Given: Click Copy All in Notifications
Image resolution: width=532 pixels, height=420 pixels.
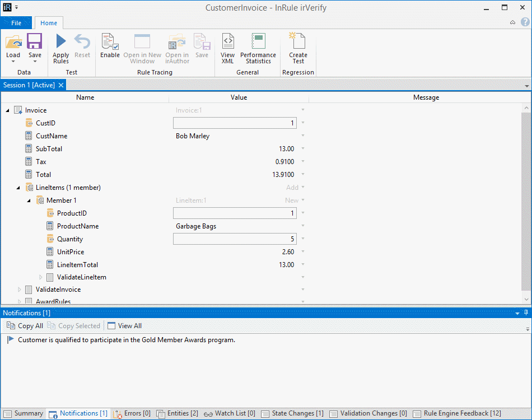Looking at the screenshot, I should (x=25, y=326).
